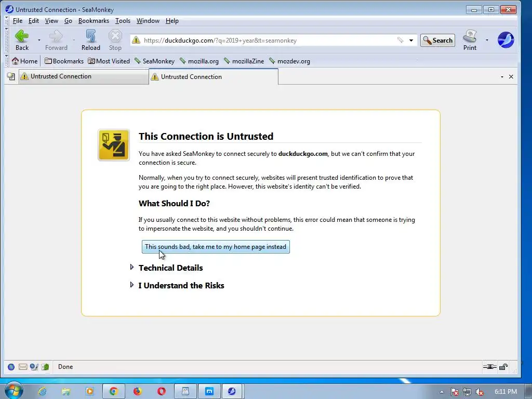532x399 pixels.
Task: Click the feed icon in the URL bar
Action: click(401, 40)
